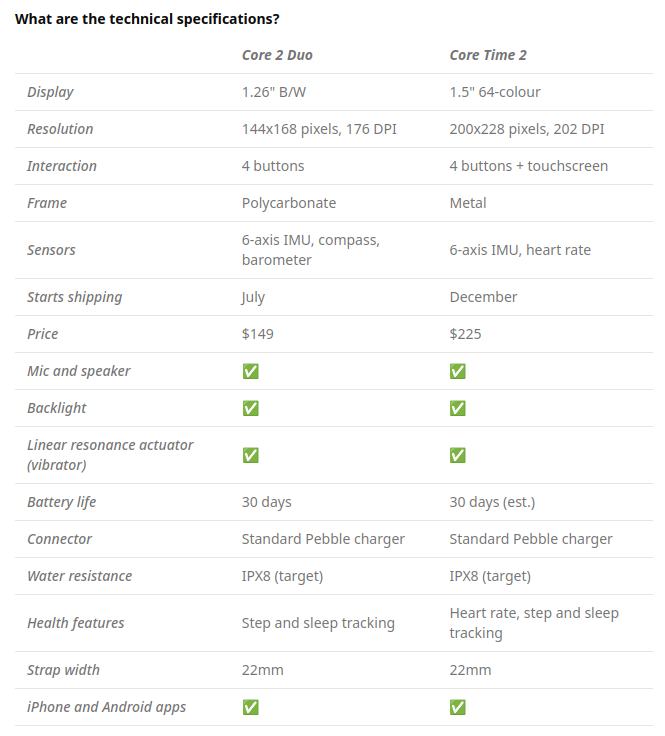Select the Water resistance row label

click(x=79, y=576)
